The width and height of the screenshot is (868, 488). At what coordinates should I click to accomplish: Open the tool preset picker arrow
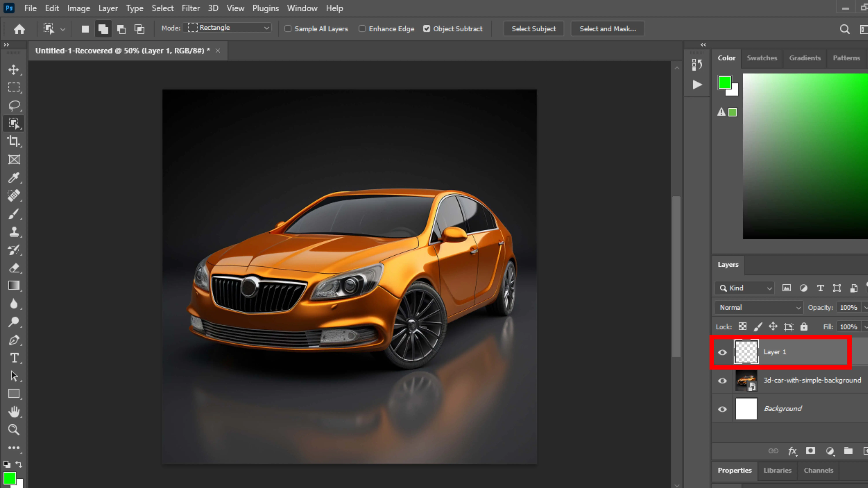pyautogui.click(x=63, y=29)
